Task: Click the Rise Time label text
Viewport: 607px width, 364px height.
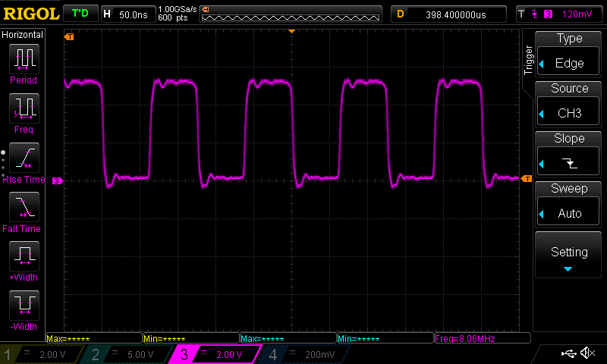Action: pyautogui.click(x=24, y=180)
